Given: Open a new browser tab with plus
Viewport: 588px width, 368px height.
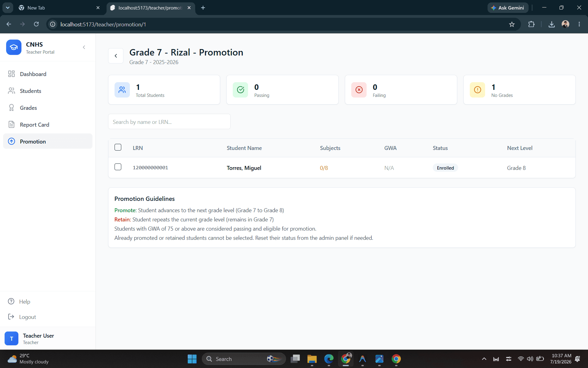Looking at the screenshot, I should point(203,8).
